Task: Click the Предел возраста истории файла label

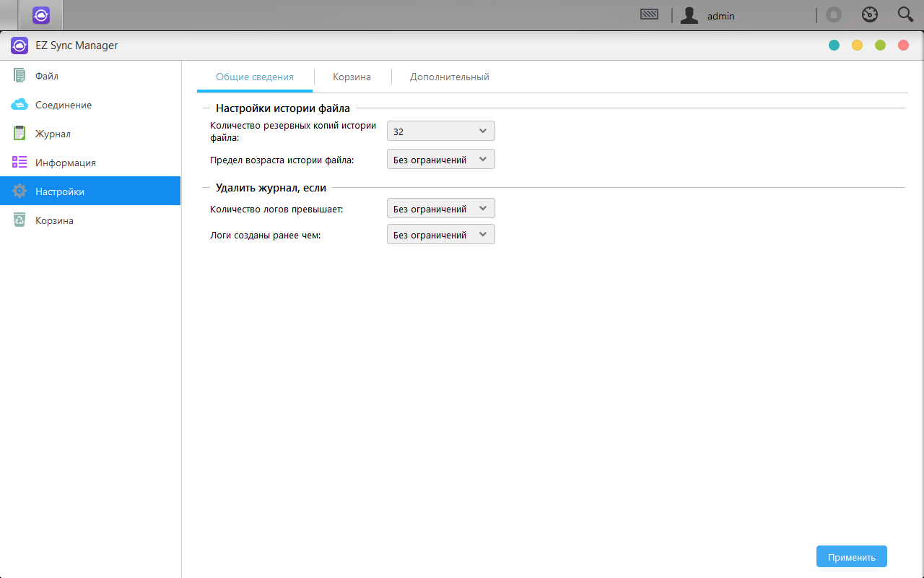Action: coord(282,160)
